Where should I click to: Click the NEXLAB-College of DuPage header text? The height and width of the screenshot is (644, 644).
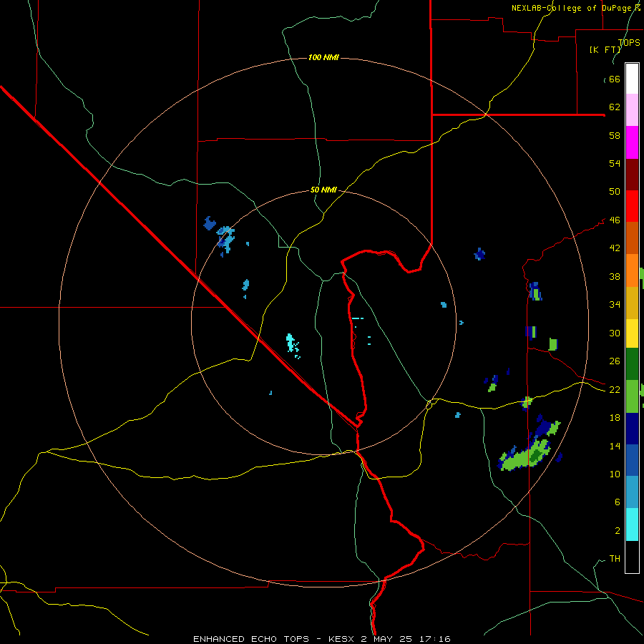coord(575,8)
